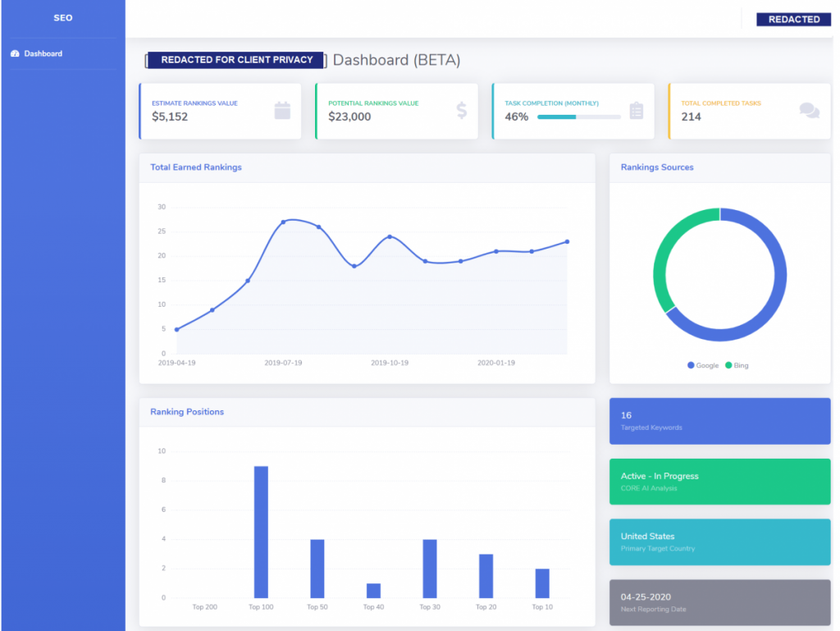The height and width of the screenshot is (631, 840).
Task: Click the Dashboard speedometer icon in sidebar
Action: pos(15,53)
